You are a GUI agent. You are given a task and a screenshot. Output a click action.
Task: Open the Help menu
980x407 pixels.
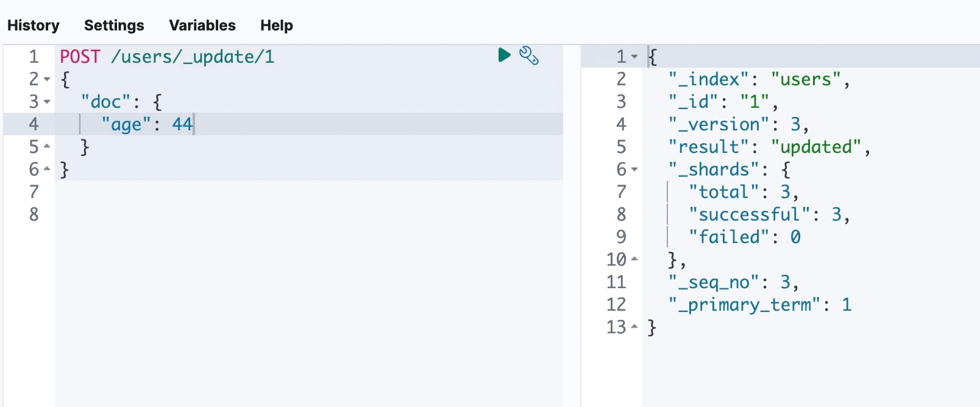coord(276,26)
